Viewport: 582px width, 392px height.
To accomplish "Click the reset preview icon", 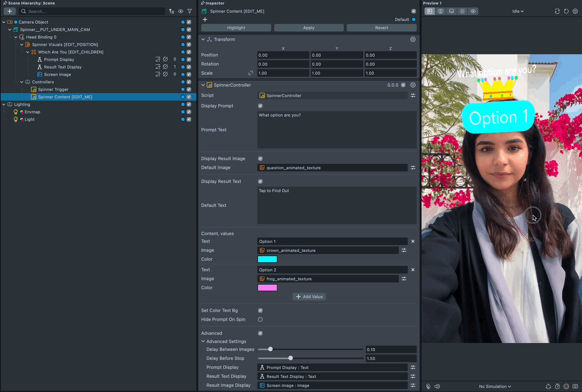I will (566, 11).
